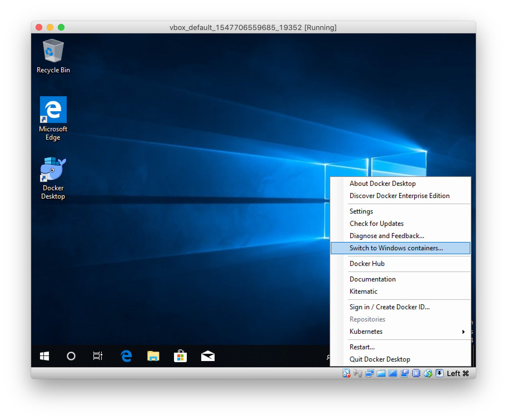Viewport: 507px width, 420px height.
Task: Click VirtualBox shared folders status icon
Action: [381, 373]
